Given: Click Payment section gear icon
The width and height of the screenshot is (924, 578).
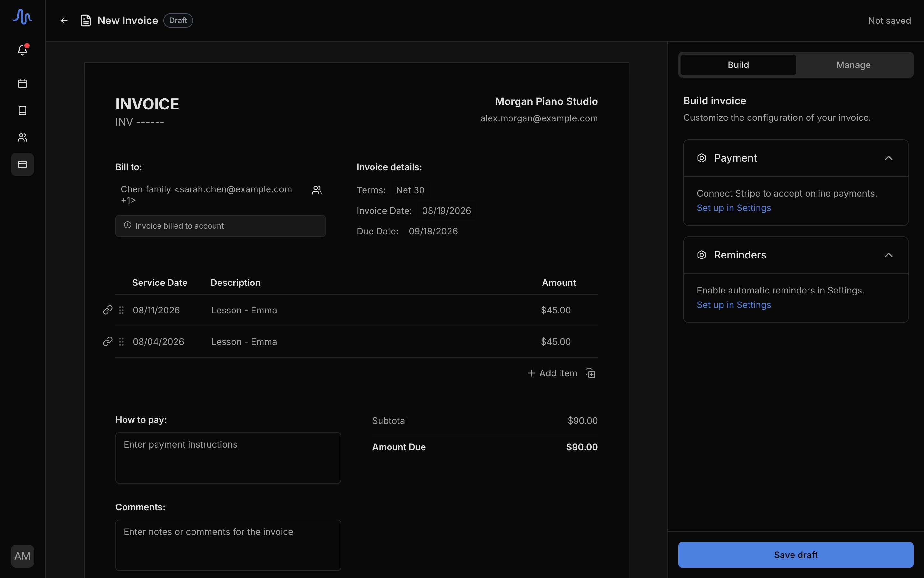Looking at the screenshot, I should coord(701,158).
